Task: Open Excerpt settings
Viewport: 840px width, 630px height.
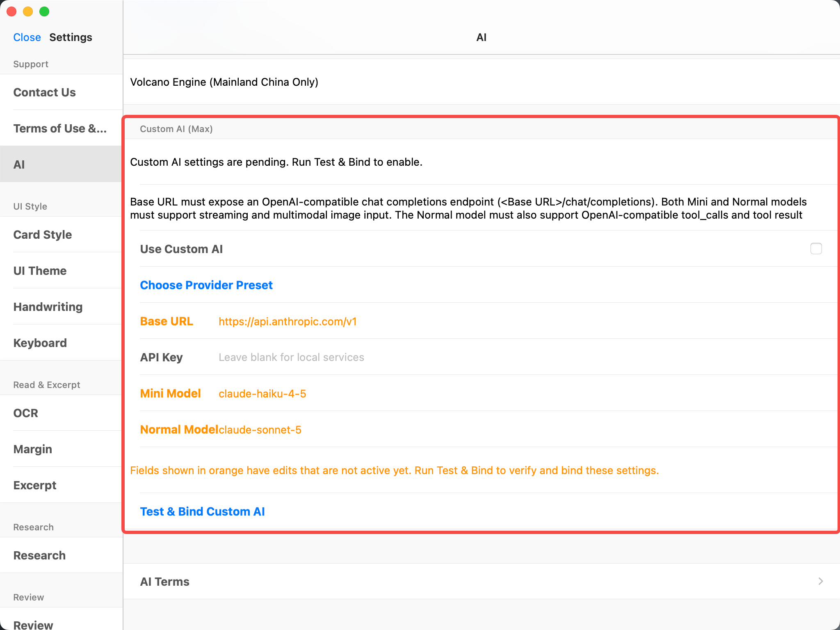Action: point(62,485)
